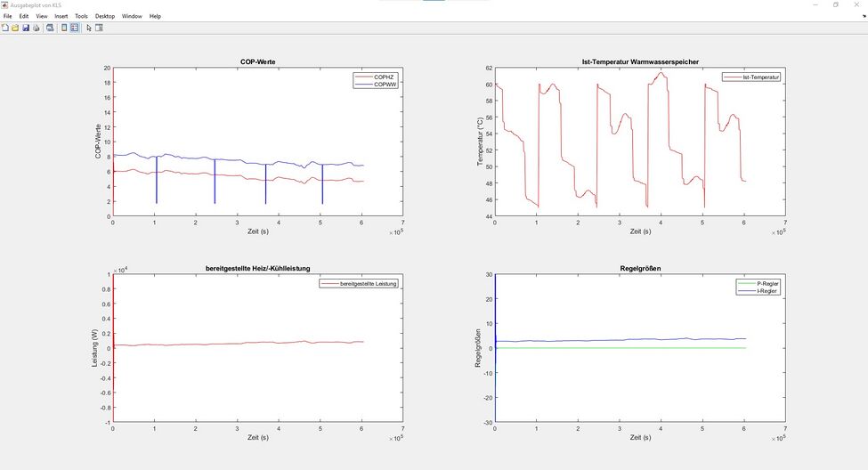The image size is (868, 470).
Task: Click the bereitgestellte Leistung legend box
Action: pos(360,283)
